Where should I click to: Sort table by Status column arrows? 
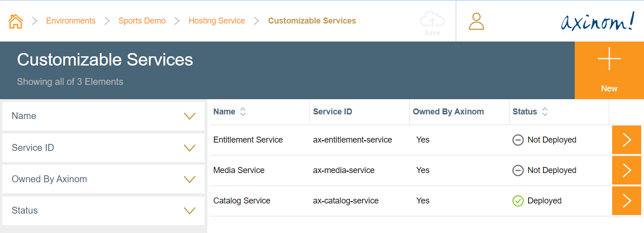[x=545, y=112]
